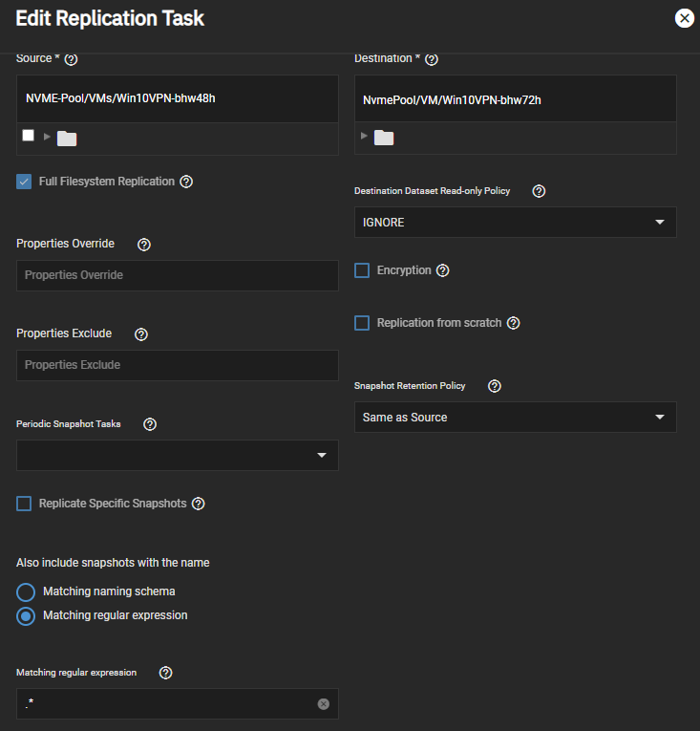The height and width of the screenshot is (731, 700).
Task: Expand the source folder tree arrow
Action: (x=47, y=137)
